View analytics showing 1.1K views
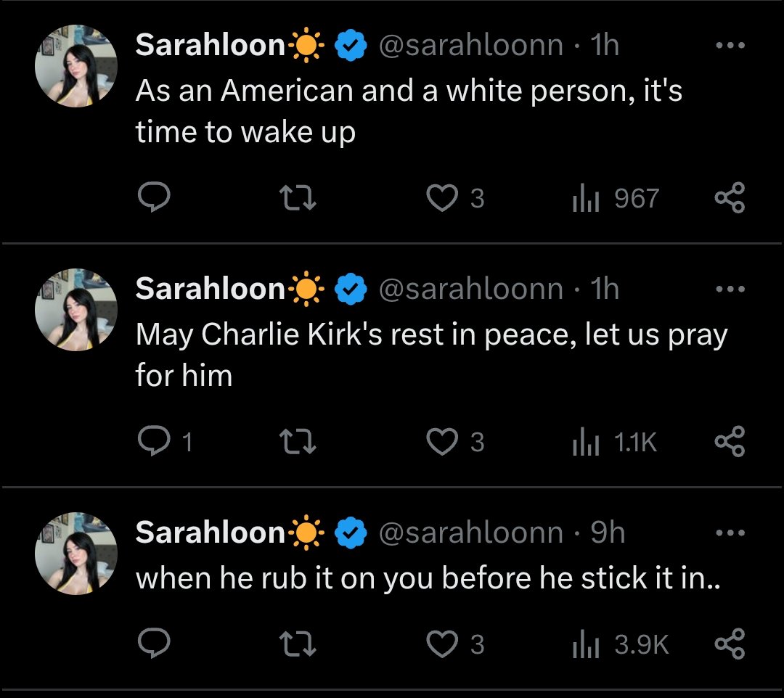This screenshot has height=698, width=784. coord(615,442)
